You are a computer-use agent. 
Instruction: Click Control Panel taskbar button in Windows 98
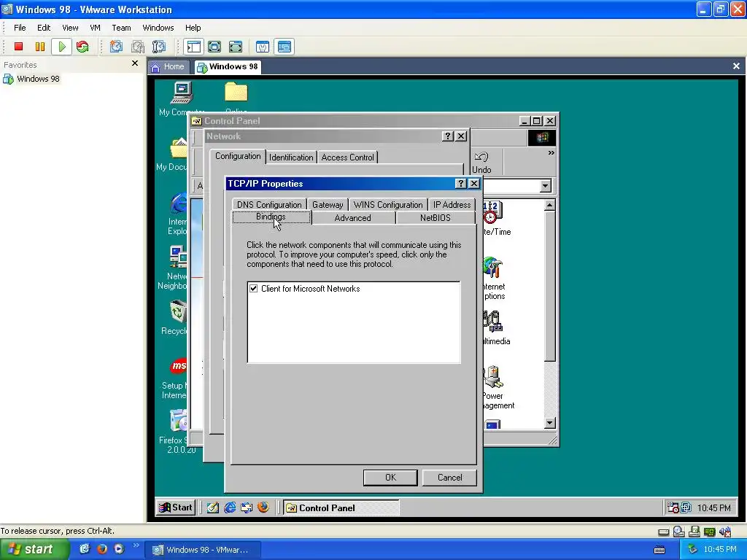pyautogui.click(x=341, y=508)
